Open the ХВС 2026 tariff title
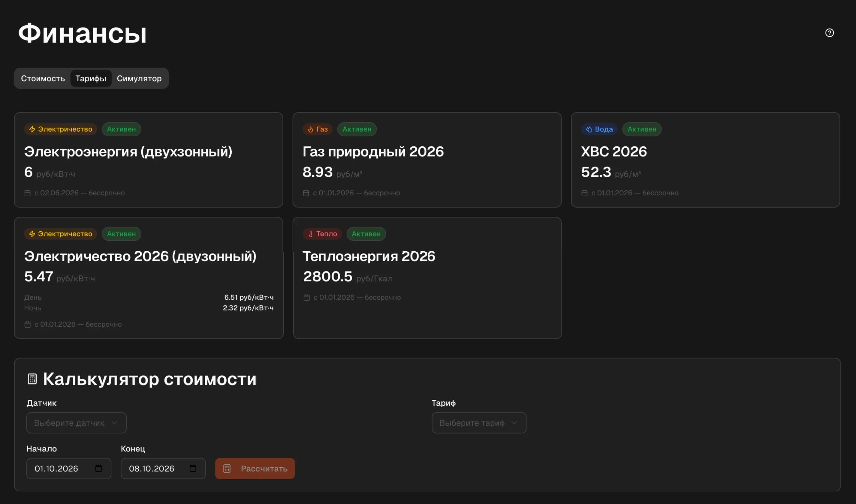Screen dimensions: 856x504 pyautogui.click(x=614, y=151)
